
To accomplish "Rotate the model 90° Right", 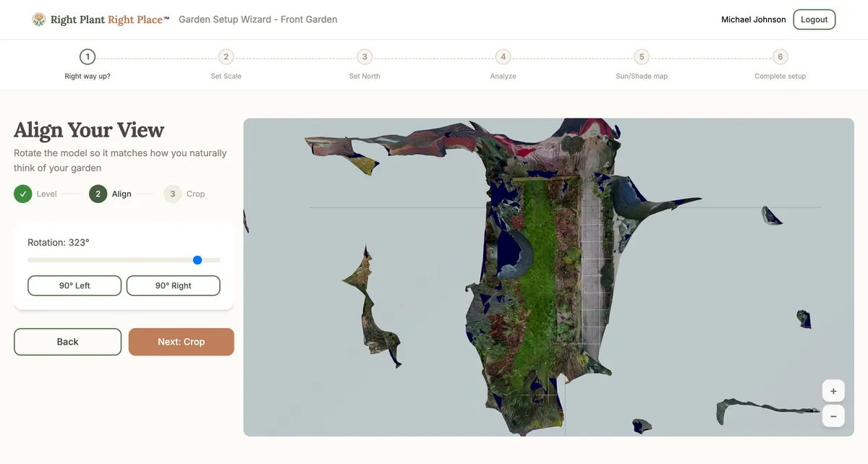I will [173, 285].
